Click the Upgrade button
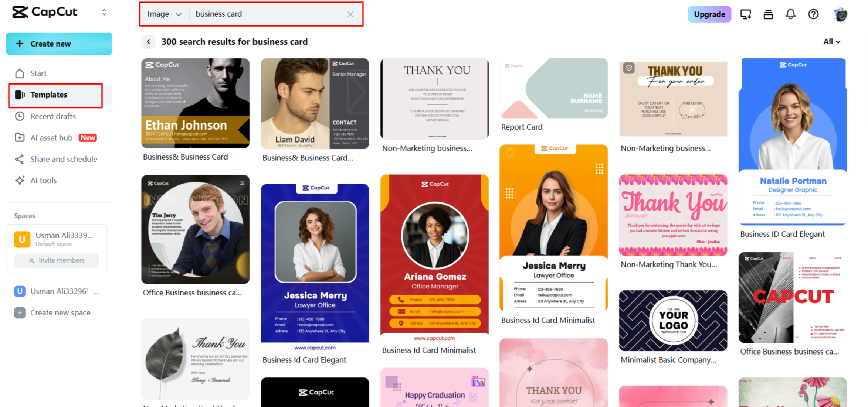The width and height of the screenshot is (868, 407). coord(709,14)
